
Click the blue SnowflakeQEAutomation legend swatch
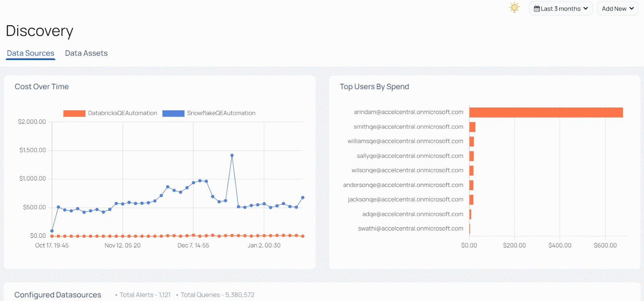(x=173, y=113)
